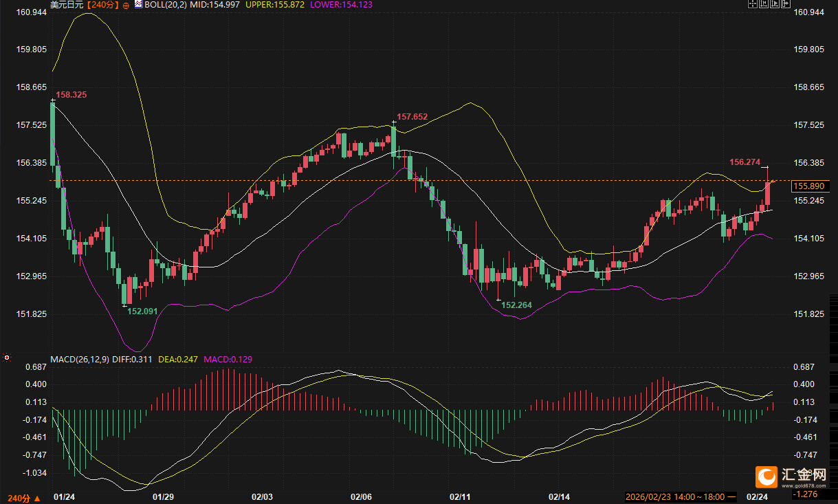The height and width of the screenshot is (504, 838).
Task: Open the 【240分】 period label in the title
Action: tap(104, 5)
